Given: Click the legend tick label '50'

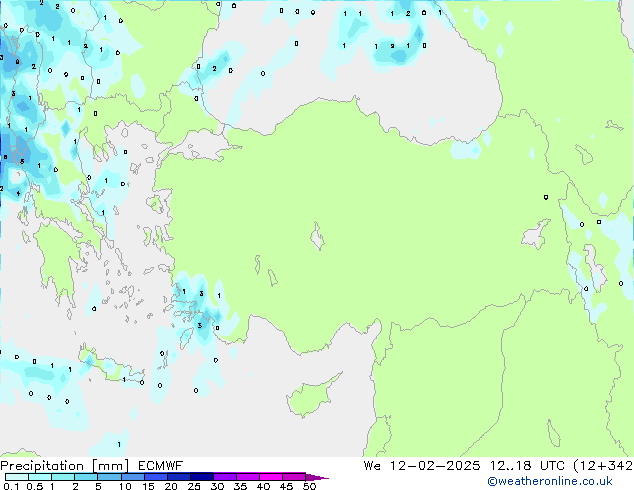Looking at the screenshot, I should [309, 486].
